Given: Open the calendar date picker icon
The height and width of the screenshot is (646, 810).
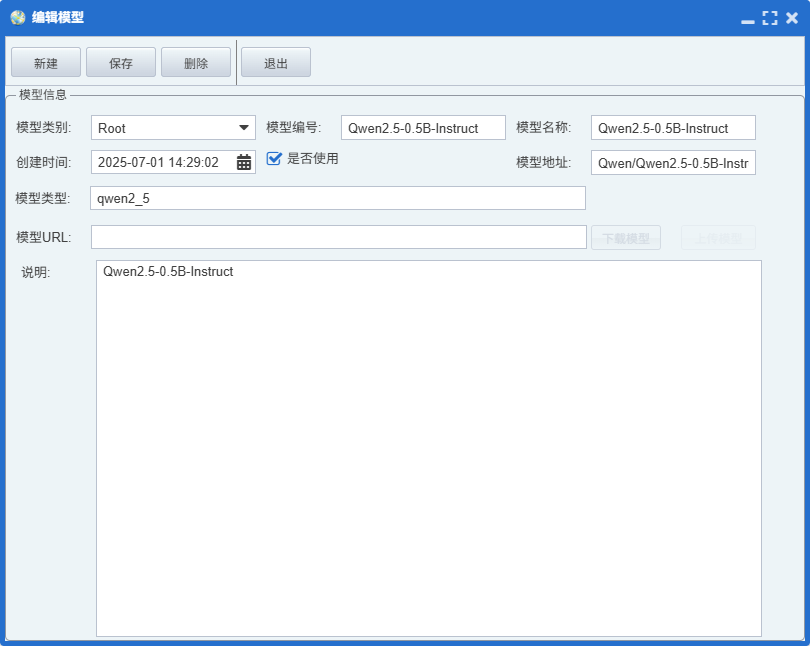Looking at the screenshot, I should [x=244, y=162].
